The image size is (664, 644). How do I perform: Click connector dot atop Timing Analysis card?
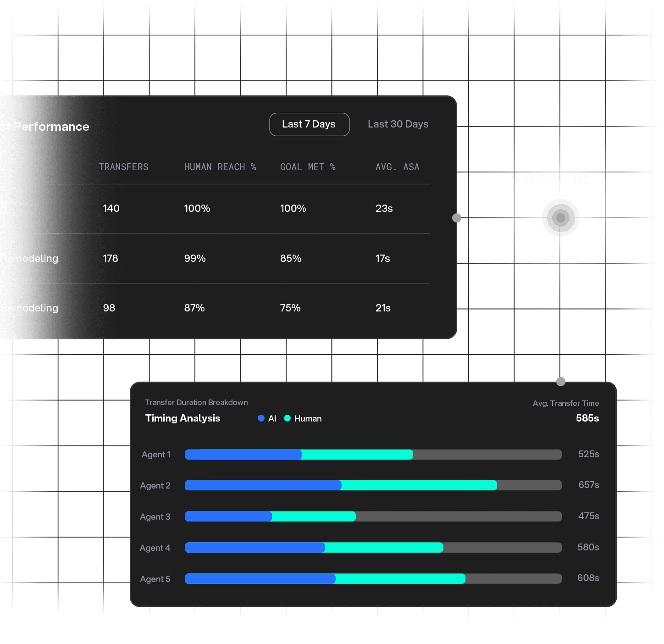(x=560, y=382)
